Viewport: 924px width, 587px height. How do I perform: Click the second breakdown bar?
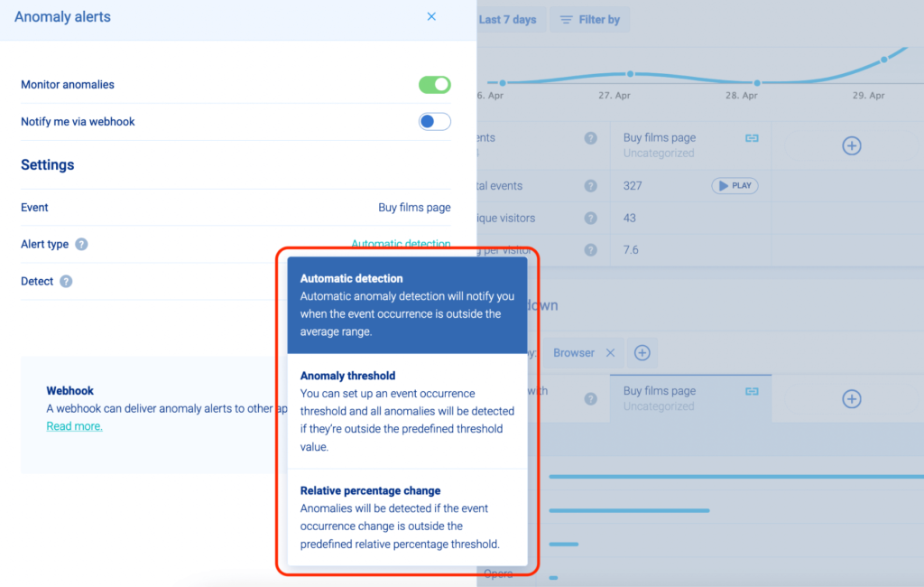point(629,510)
